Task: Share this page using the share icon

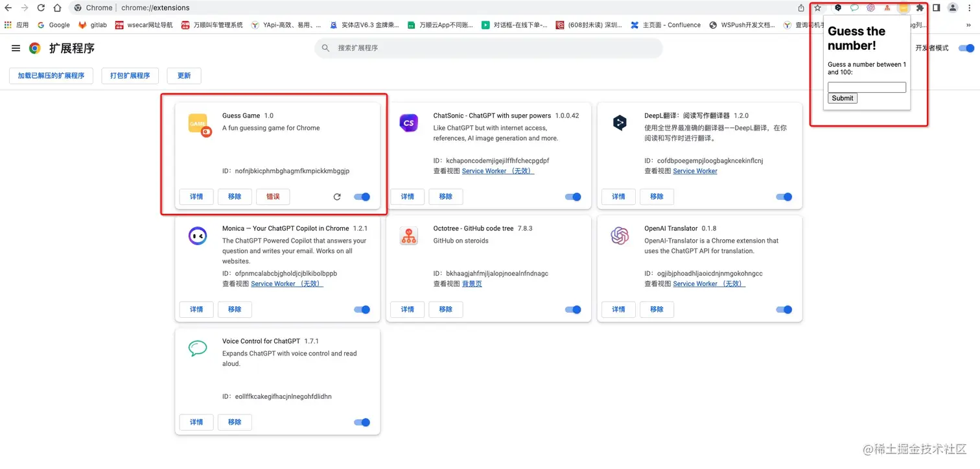Action: coord(802,8)
